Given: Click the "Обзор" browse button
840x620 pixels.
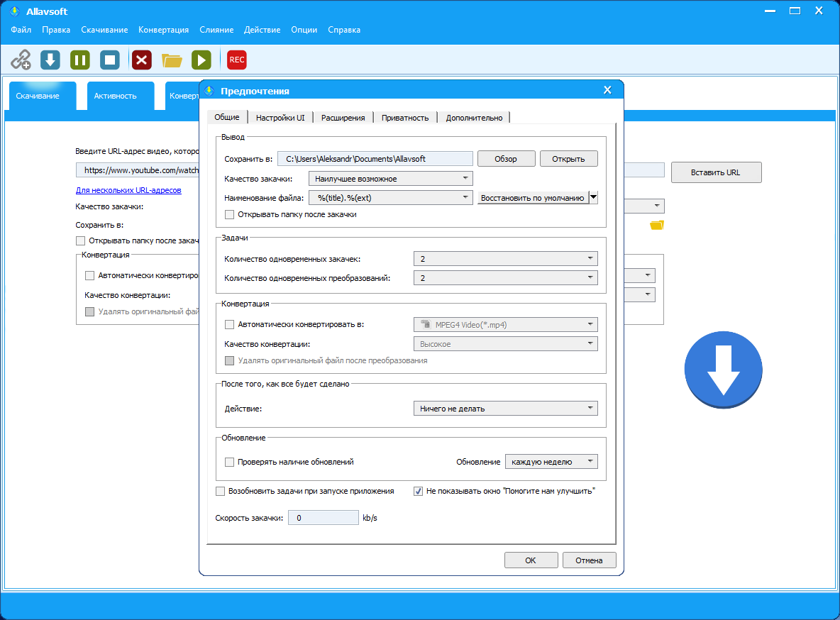Looking at the screenshot, I should coord(505,159).
